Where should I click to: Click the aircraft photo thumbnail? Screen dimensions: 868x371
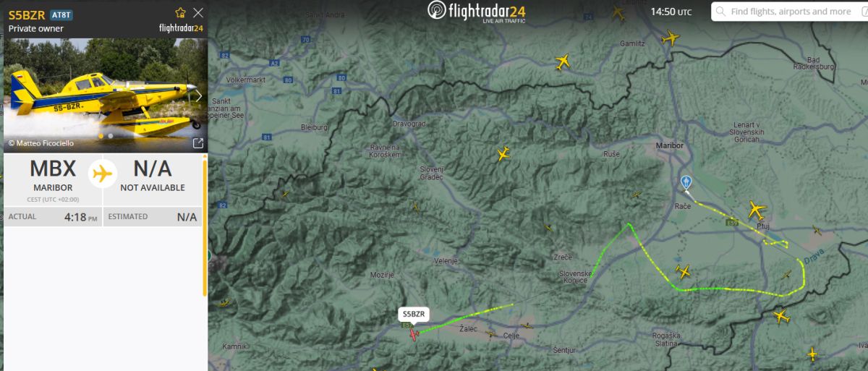106,95
